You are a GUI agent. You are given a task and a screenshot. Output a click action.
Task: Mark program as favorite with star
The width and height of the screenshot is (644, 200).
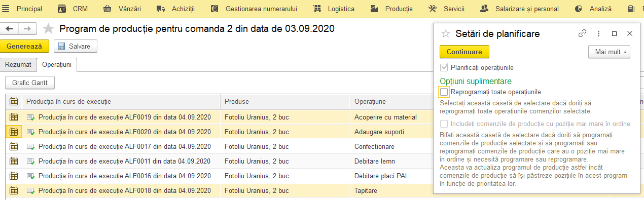click(x=48, y=29)
